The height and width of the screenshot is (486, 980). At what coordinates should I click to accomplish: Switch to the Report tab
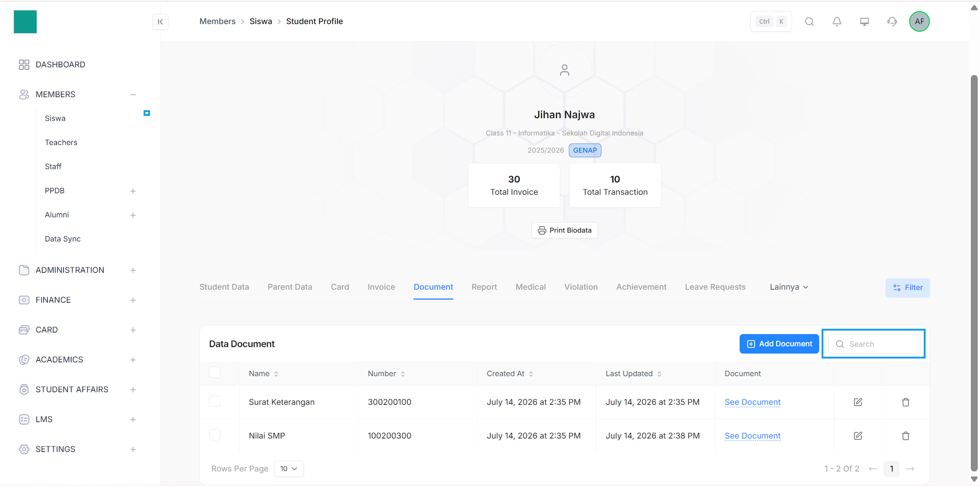point(484,287)
